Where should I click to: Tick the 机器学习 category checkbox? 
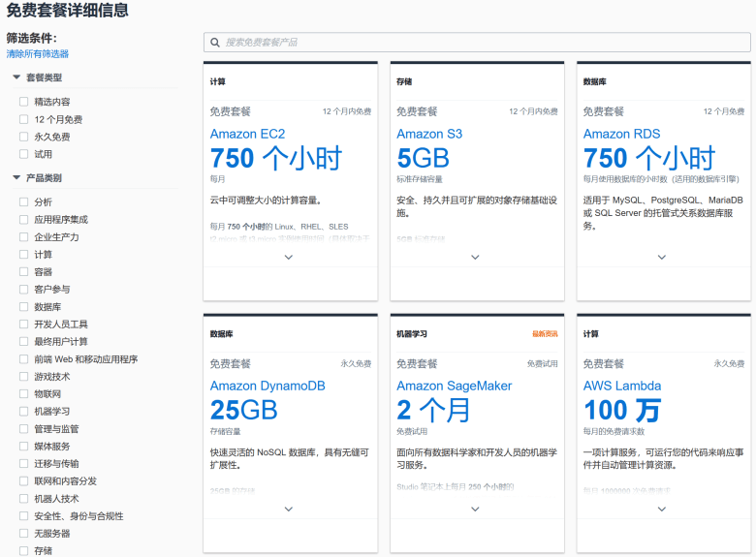click(x=24, y=412)
